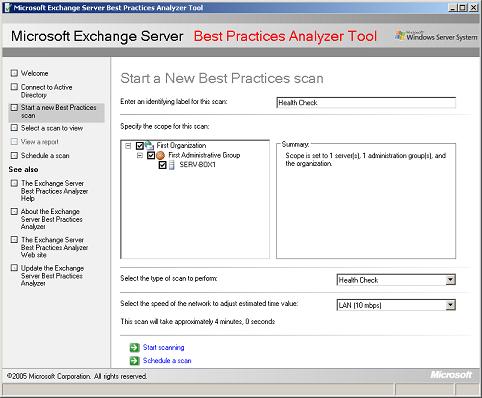Minimize the Analyzer Tool window
The width and height of the screenshot is (482, 398).
click(452, 8)
